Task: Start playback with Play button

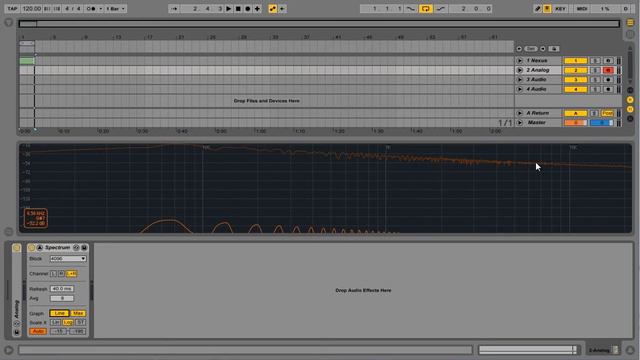Action: (x=229, y=9)
